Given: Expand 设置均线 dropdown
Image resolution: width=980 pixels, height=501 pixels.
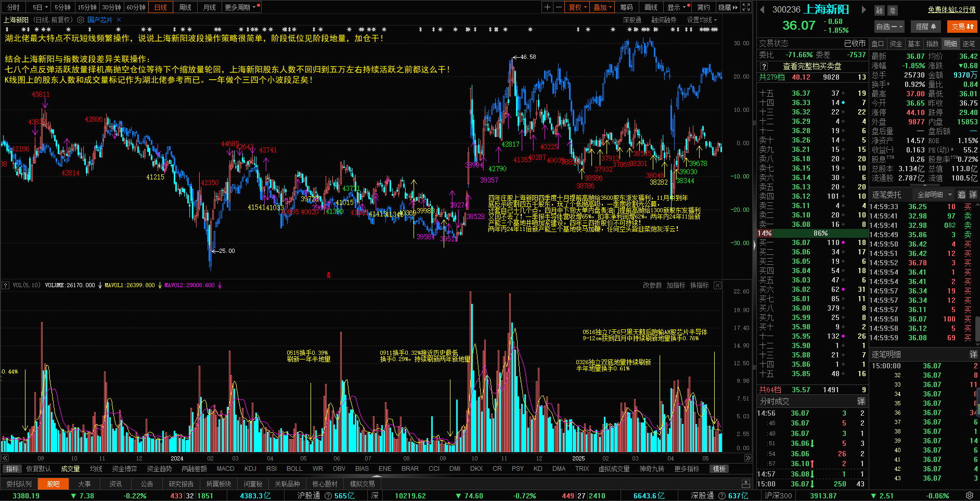Looking at the screenshot, I should point(702,20).
